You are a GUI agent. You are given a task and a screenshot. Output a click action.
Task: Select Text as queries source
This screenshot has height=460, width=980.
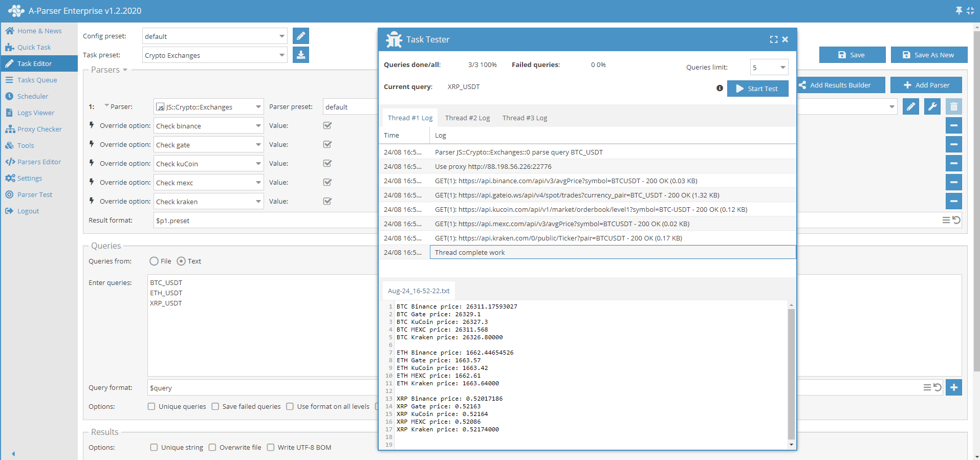181,261
